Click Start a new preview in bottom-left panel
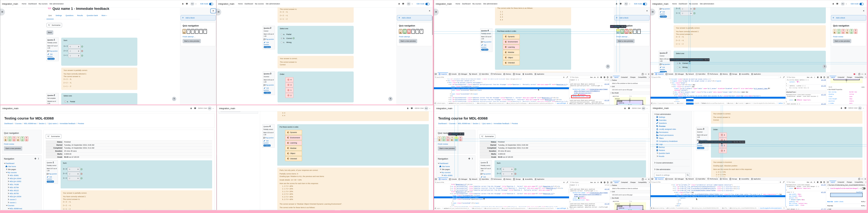868x213 pixels. click(x=13, y=148)
